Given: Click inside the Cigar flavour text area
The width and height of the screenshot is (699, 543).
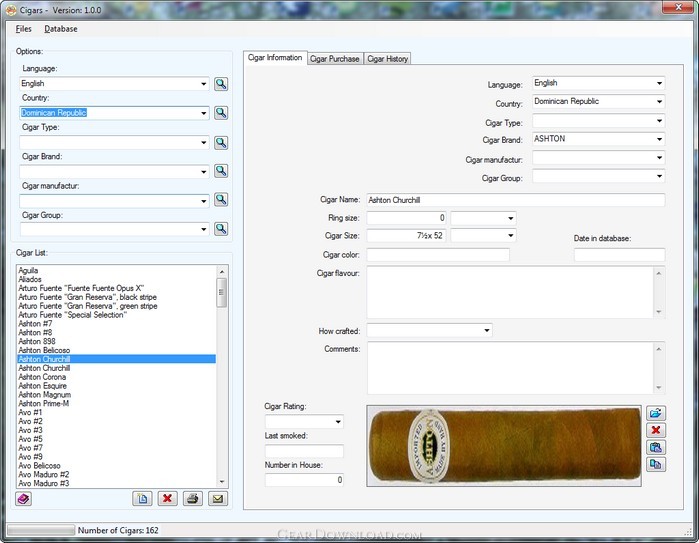Looking at the screenshot, I should click(x=510, y=292).
